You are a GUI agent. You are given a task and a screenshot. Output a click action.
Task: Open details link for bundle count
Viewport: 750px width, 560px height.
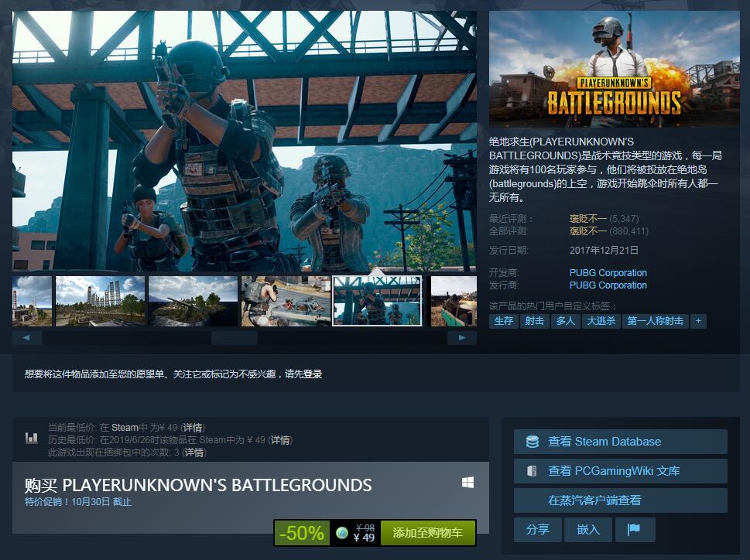point(193,452)
